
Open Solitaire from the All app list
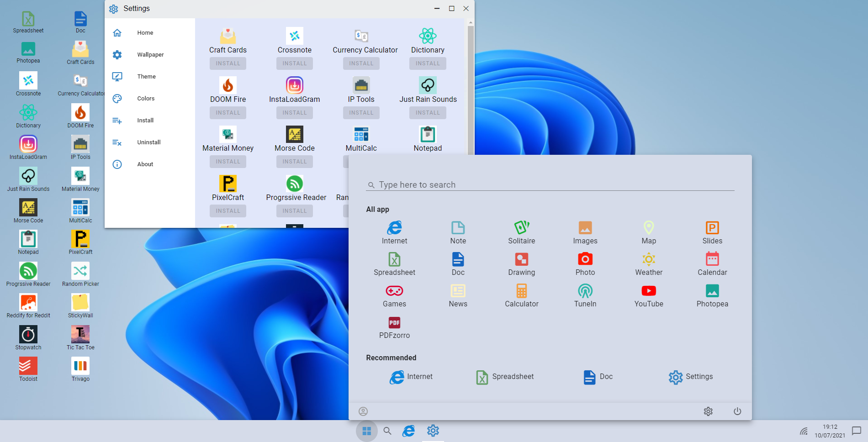pyautogui.click(x=521, y=232)
